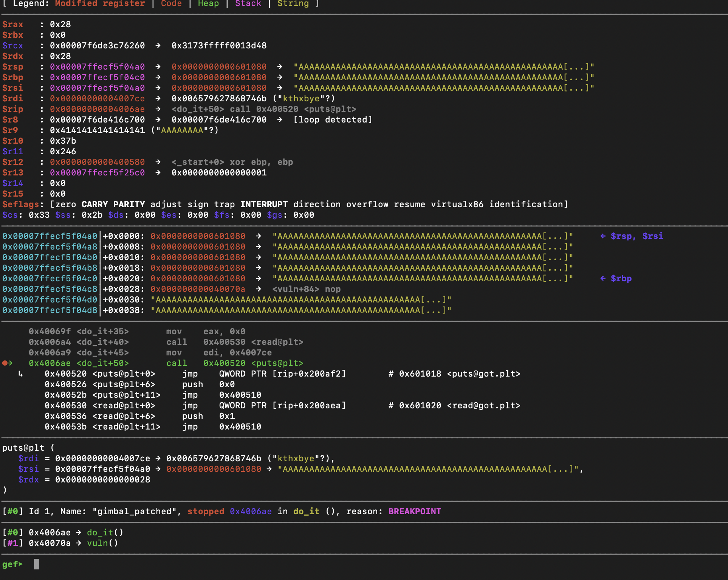Click the CARRY flag in $eflags
The height and width of the screenshot is (580, 728).
[94, 204]
